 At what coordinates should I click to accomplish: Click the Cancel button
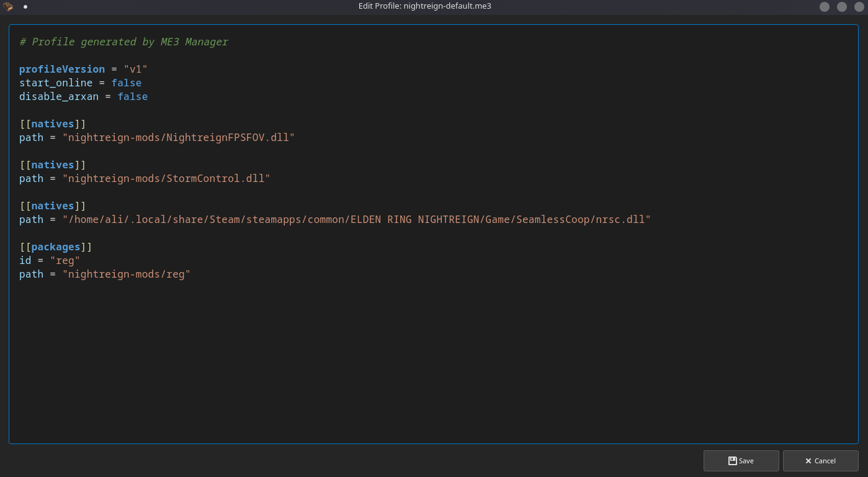pyautogui.click(x=820, y=461)
